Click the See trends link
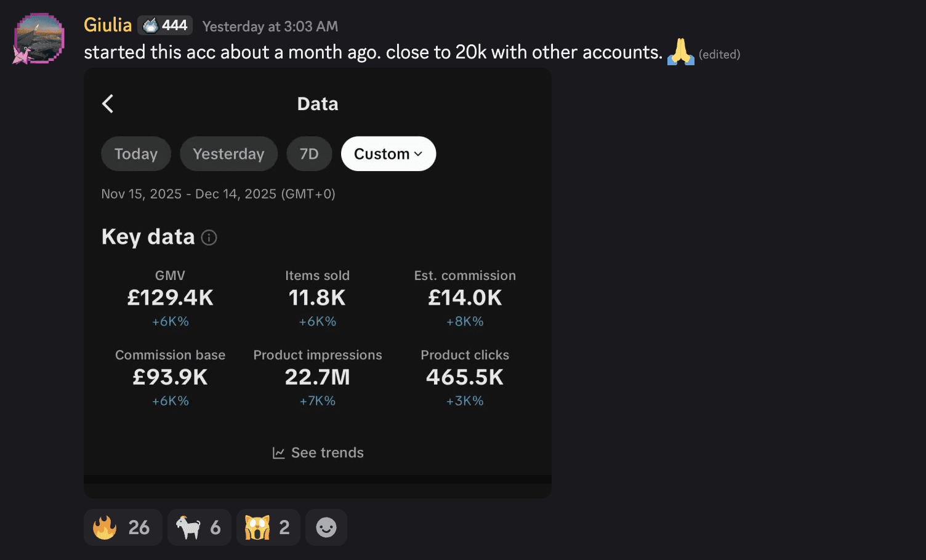Viewport: 926px width, 560px height. click(x=327, y=453)
